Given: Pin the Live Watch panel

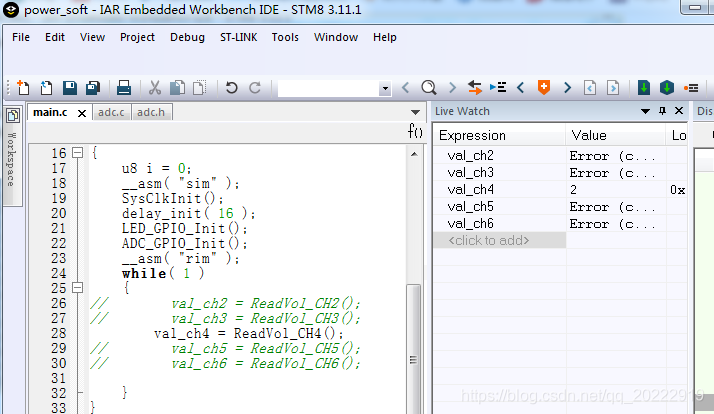Looking at the screenshot, I should point(663,111).
